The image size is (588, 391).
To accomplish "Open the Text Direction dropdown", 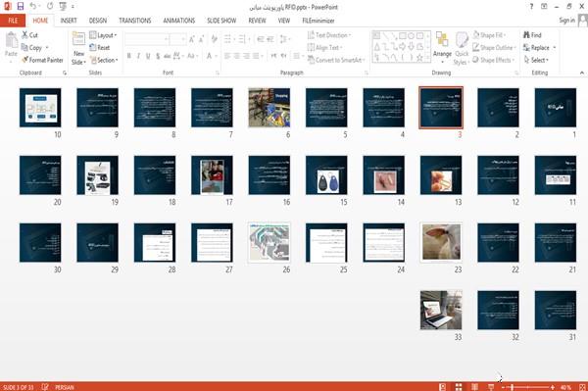I will point(329,35).
